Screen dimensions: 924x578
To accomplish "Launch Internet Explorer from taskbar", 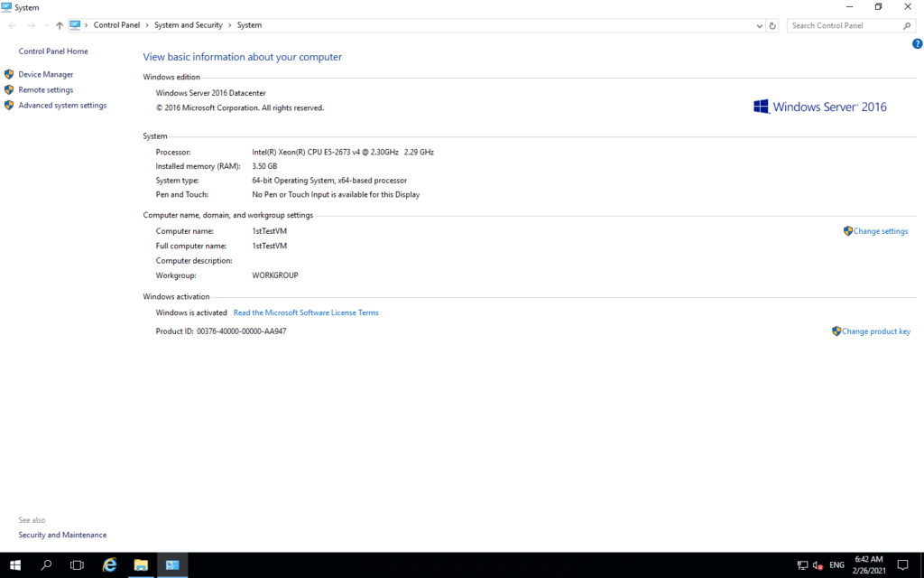I will (x=109, y=565).
